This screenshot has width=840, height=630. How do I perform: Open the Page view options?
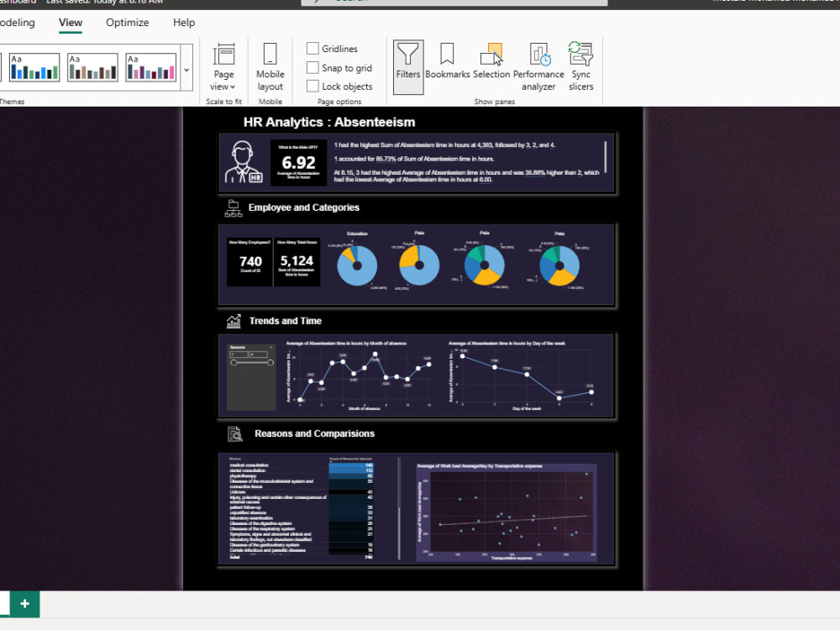(x=223, y=67)
